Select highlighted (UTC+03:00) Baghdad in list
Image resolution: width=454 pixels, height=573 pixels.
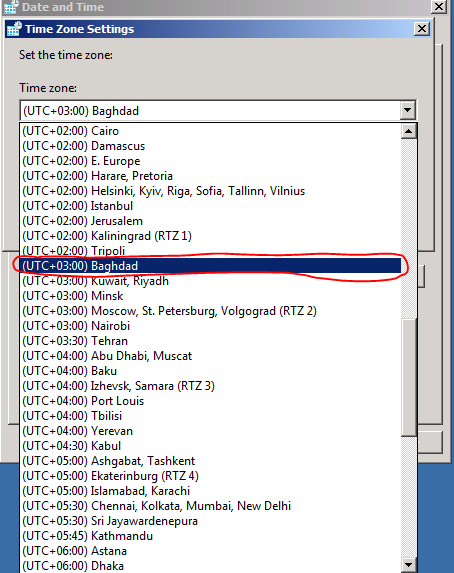tap(211, 266)
